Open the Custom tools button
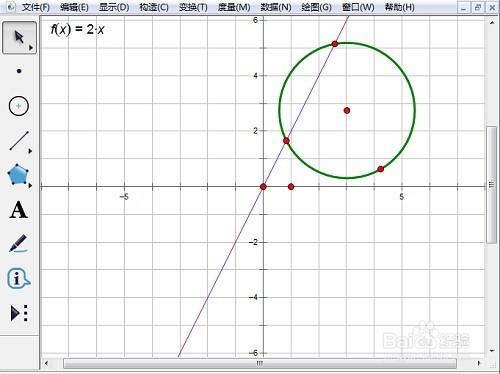The height and width of the screenshot is (374, 500). click(x=19, y=313)
